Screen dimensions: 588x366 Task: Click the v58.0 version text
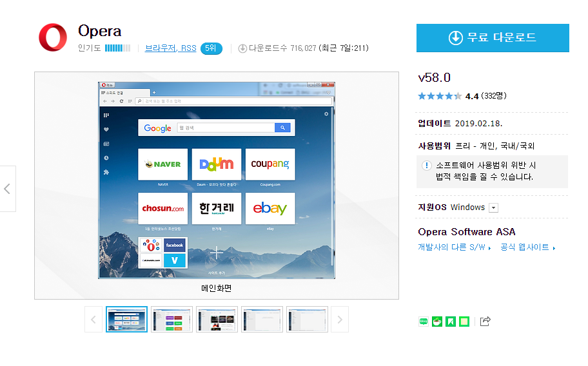tap(435, 77)
